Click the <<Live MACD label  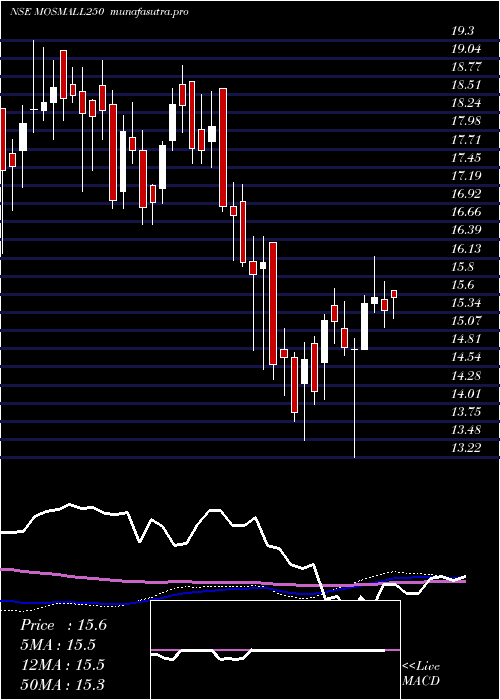(421, 674)
